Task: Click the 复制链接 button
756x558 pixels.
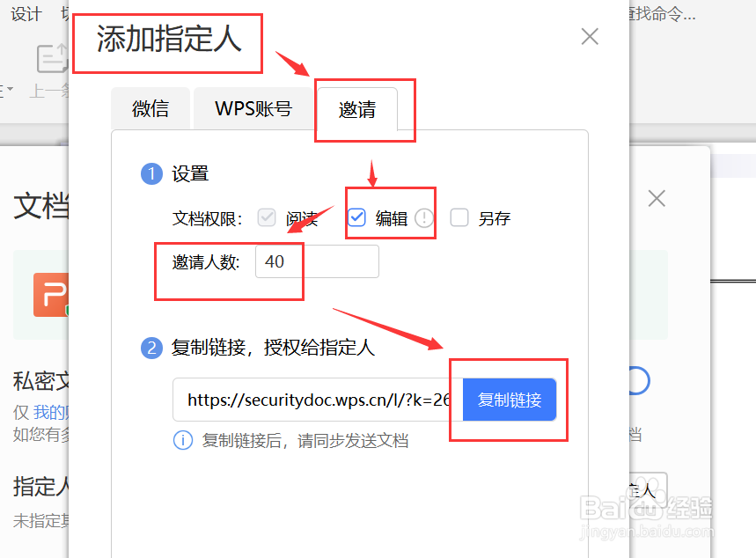Action: [510, 400]
